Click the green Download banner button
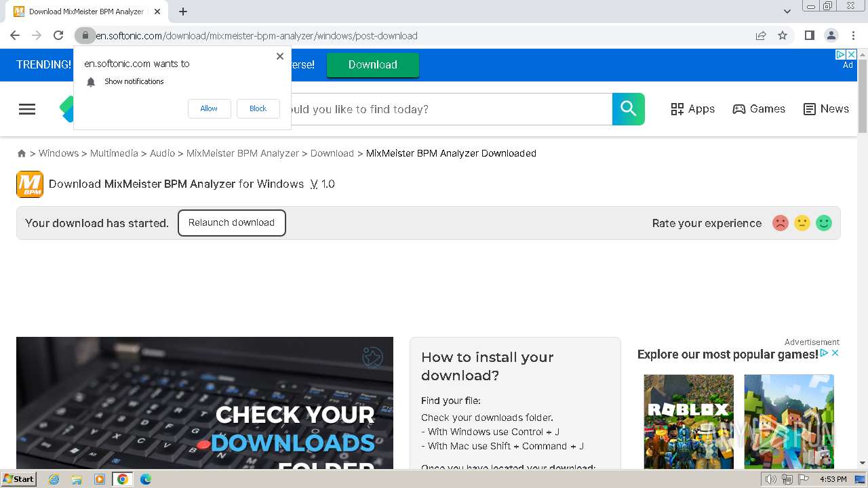868x488 pixels. [373, 65]
